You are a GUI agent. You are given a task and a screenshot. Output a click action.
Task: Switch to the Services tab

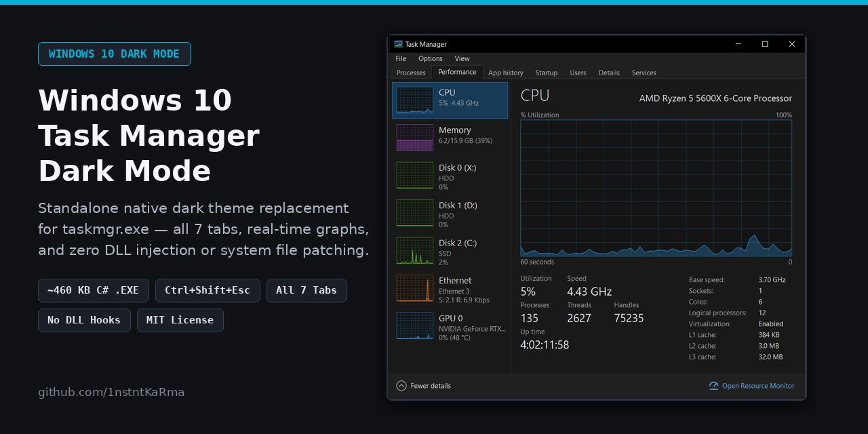(x=644, y=73)
